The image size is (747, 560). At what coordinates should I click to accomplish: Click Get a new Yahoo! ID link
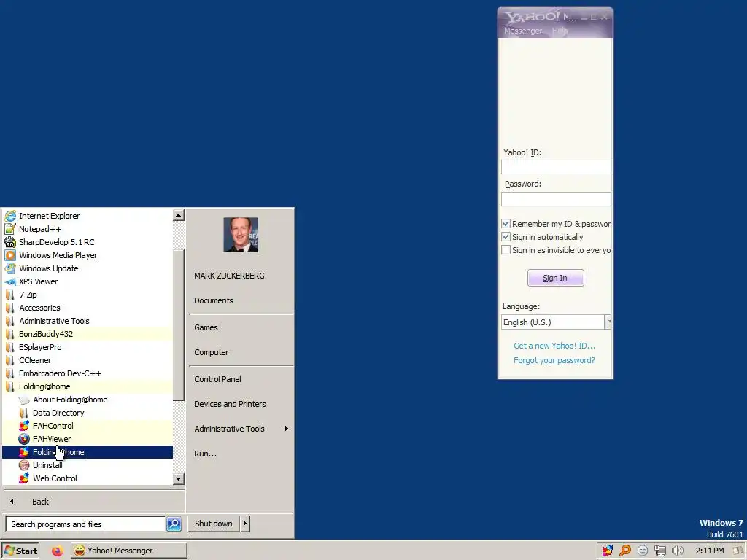554,346
